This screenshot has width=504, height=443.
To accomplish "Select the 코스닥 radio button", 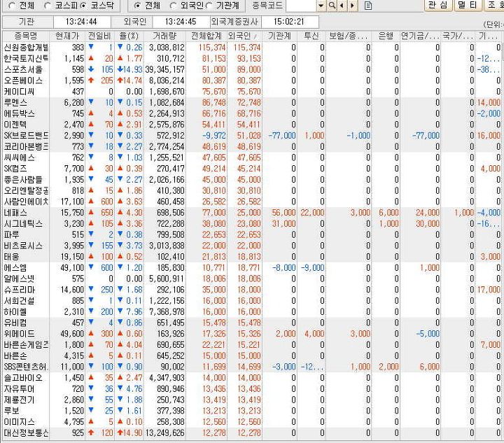I will (x=83, y=6).
